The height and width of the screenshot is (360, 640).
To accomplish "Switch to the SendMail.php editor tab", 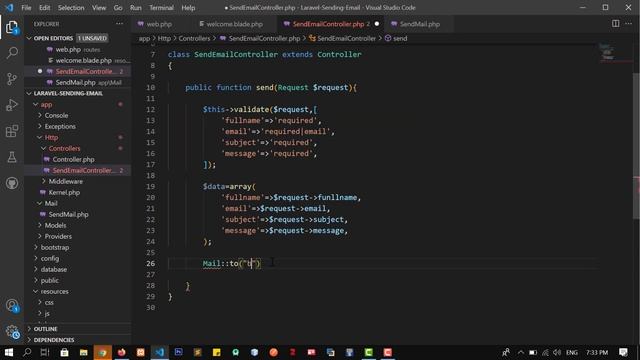I will pyautogui.click(x=420, y=24).
